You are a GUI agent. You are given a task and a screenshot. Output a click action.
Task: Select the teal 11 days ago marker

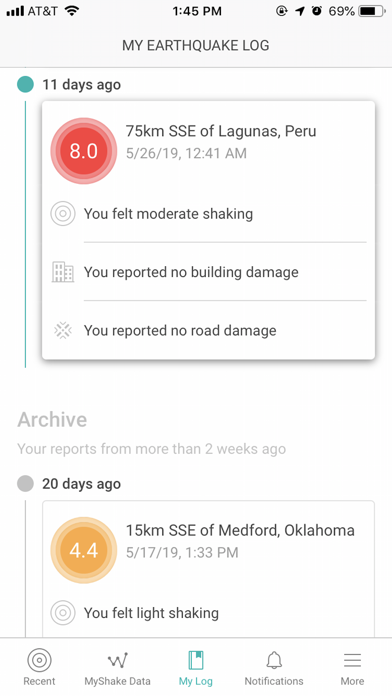point(25,84)
